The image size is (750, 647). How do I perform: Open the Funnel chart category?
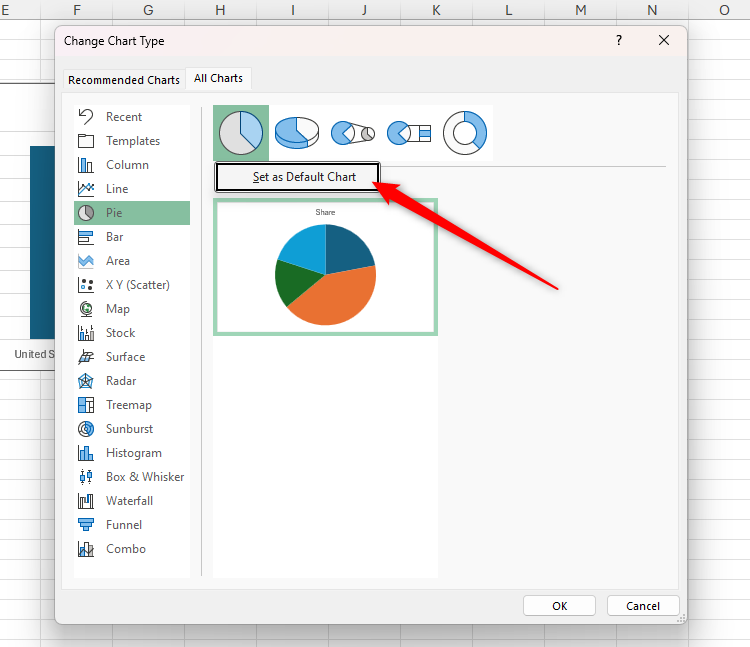coord(124,525)
